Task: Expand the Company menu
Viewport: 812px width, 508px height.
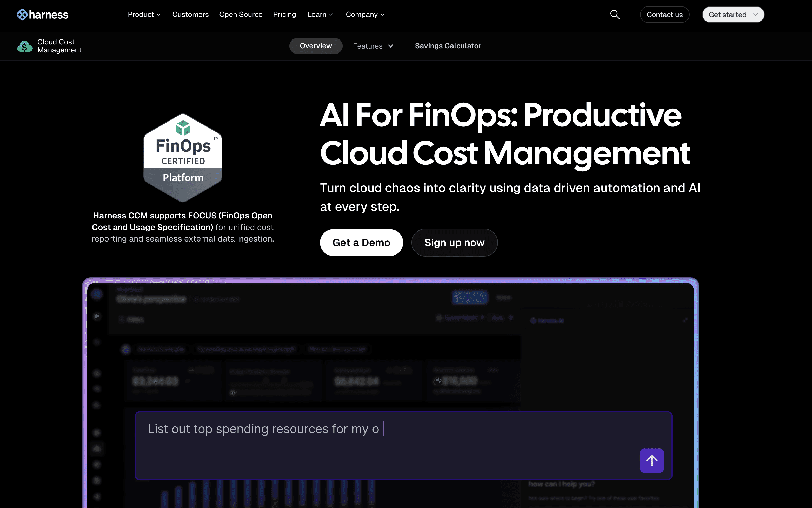Action: point(365,15)
